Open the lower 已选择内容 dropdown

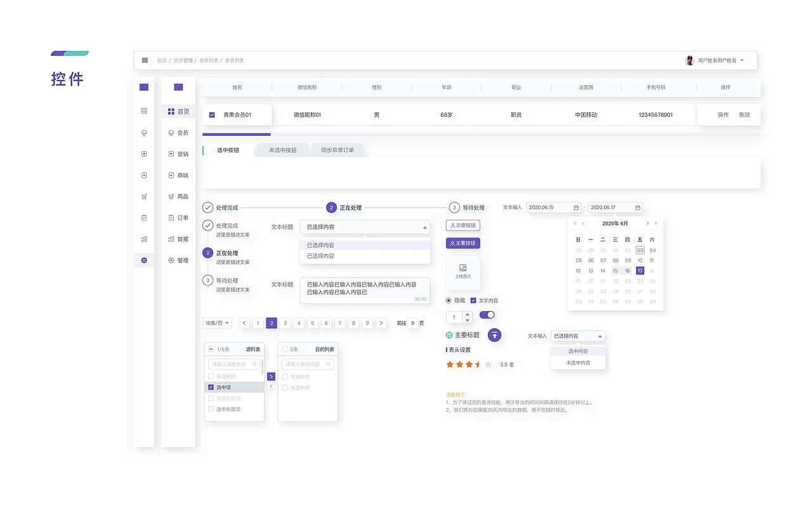[578, 336]
